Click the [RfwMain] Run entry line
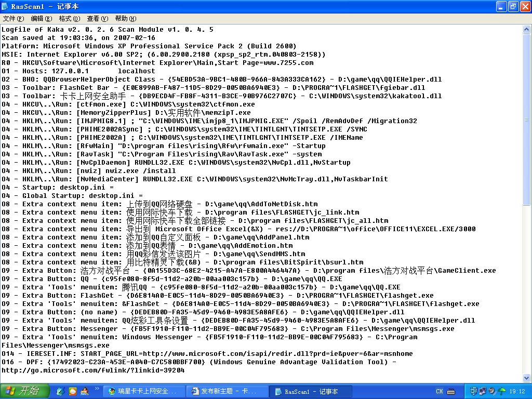The height and width of the screenshot is (399, 532). 164,146
